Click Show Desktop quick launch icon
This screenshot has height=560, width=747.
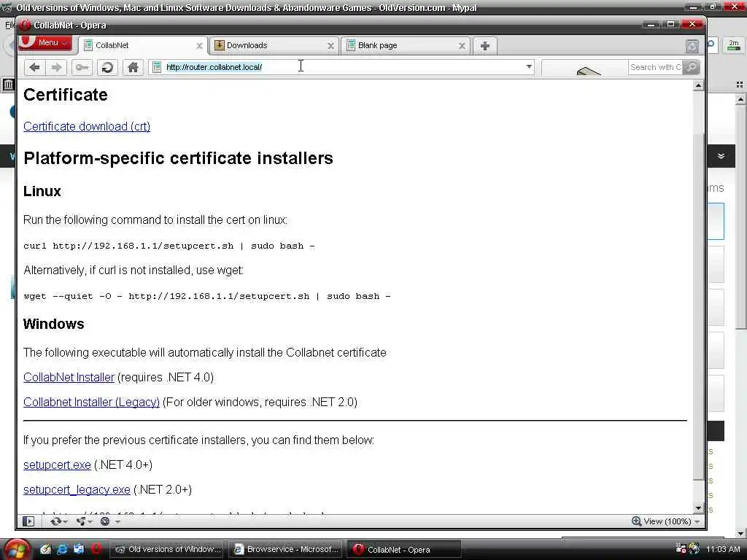(x=45, y=549)
